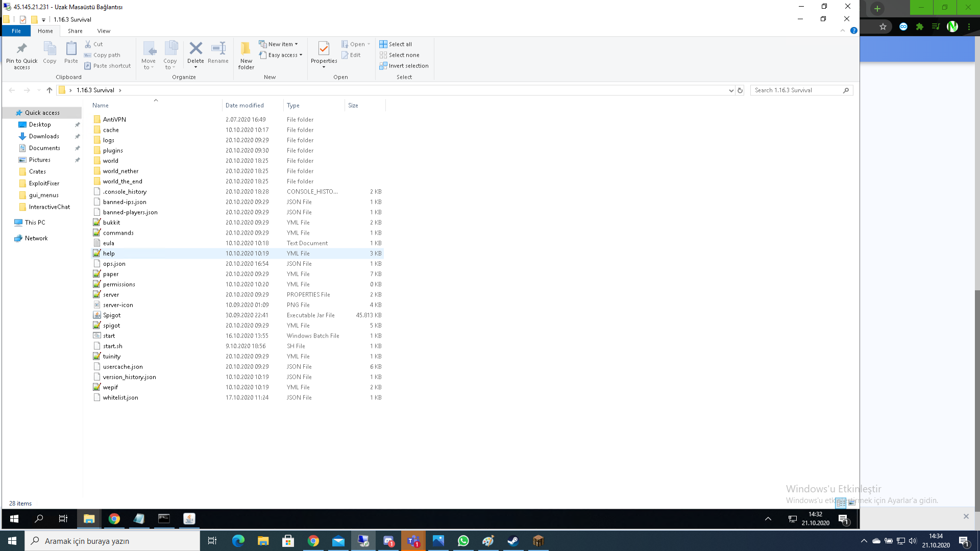Open the Copy to menu
The image size is (980, 551).
[x=170, y=55]
